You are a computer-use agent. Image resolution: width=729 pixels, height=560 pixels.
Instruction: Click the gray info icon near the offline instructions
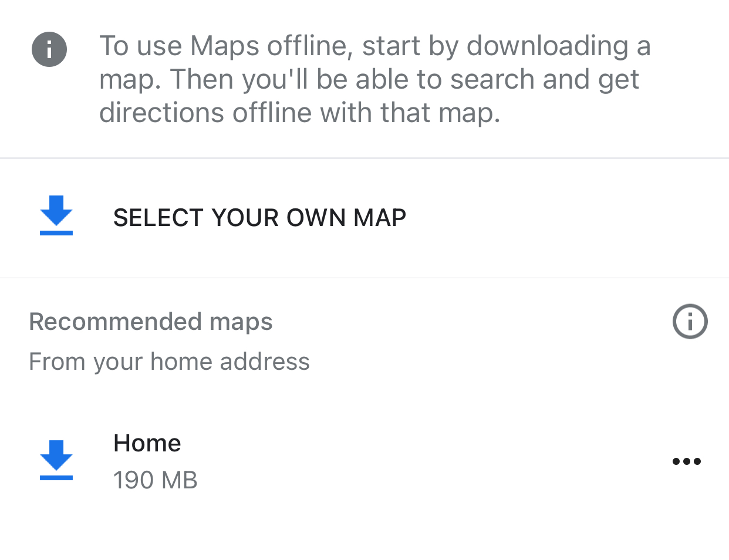tap(49, 49)
